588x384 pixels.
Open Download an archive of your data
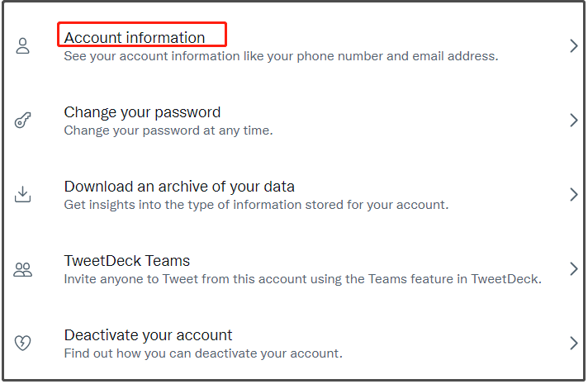(179, 187)
